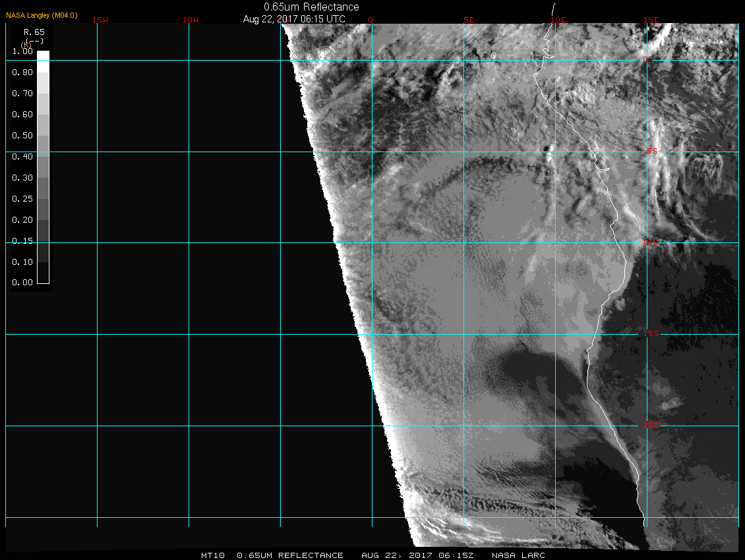Click the '0.65UM REFLECTANCE' footer text
Viewport: 745px width, 560px height.
tap(290, 555)
